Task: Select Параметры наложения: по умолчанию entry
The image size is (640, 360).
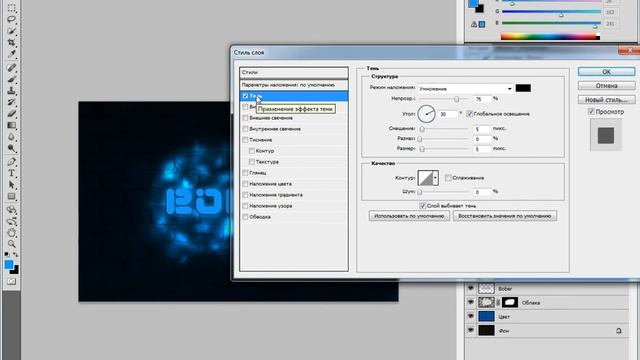Action: [294, 85]
